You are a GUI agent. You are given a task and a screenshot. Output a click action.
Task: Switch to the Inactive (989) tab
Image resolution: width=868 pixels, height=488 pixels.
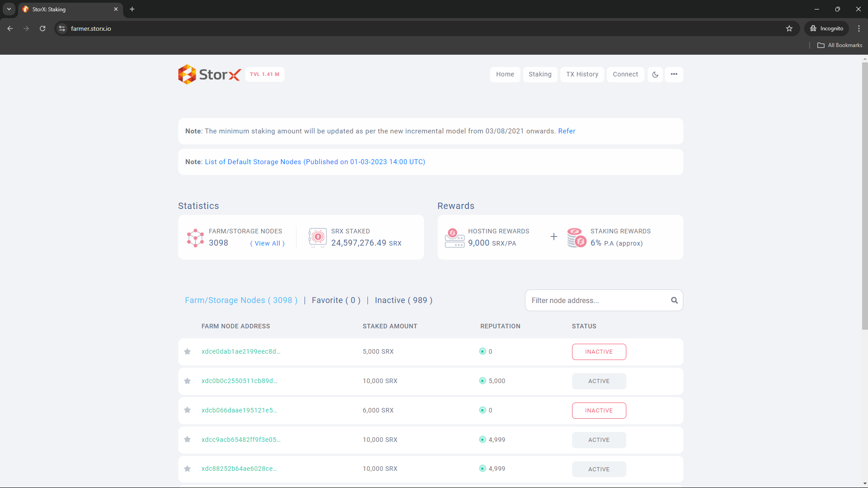point(404,300)
